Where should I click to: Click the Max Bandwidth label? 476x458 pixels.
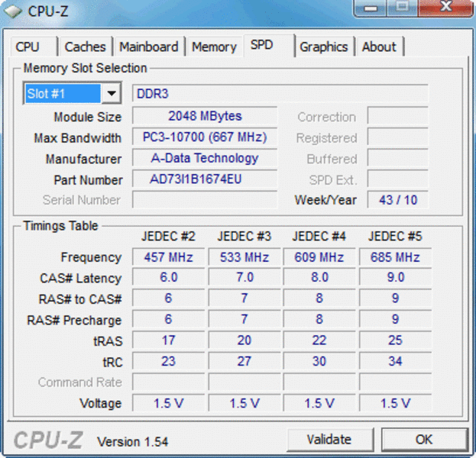[x=78, y=138]
